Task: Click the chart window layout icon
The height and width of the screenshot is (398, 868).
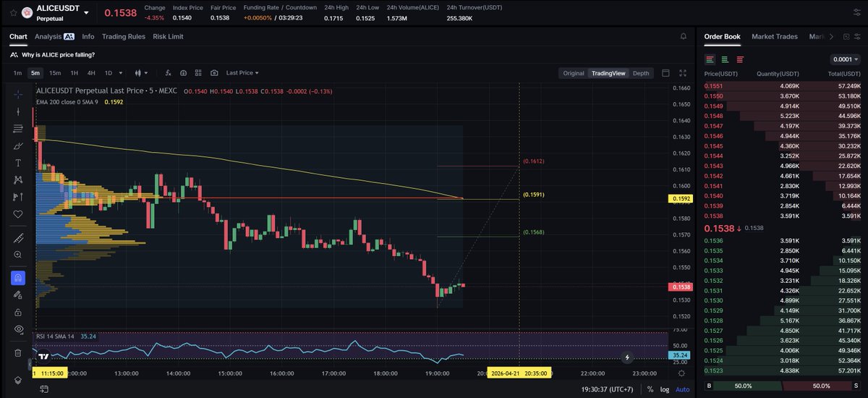Action: click(665, 73)
